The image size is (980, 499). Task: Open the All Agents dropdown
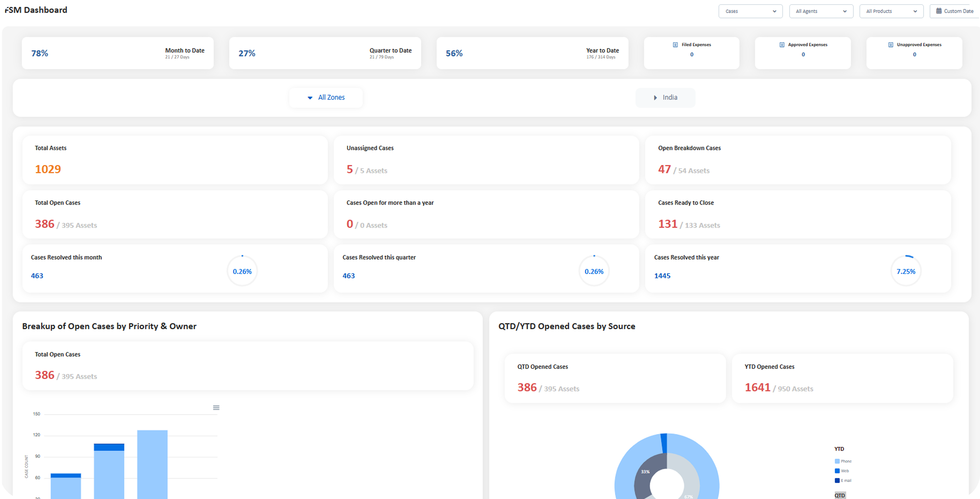[821, 11]
